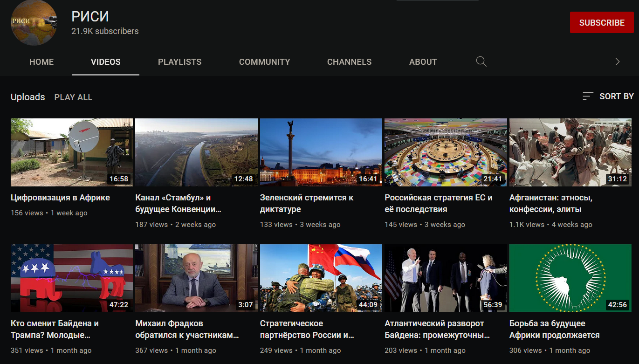Click the tab bar right chevron arrow
Viewport: 639px width, 364px height.
[618, 62]
